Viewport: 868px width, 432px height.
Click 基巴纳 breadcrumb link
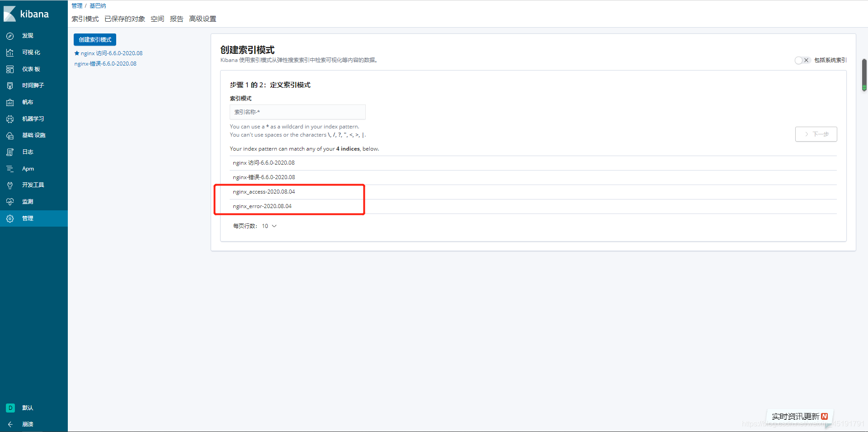[x=98, y=6]
